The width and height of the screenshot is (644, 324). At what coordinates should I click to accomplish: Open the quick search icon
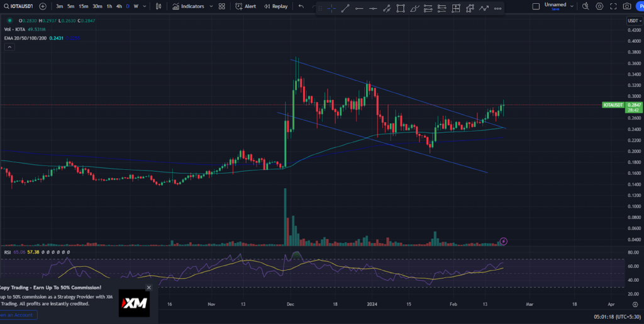tap(586, 6)
